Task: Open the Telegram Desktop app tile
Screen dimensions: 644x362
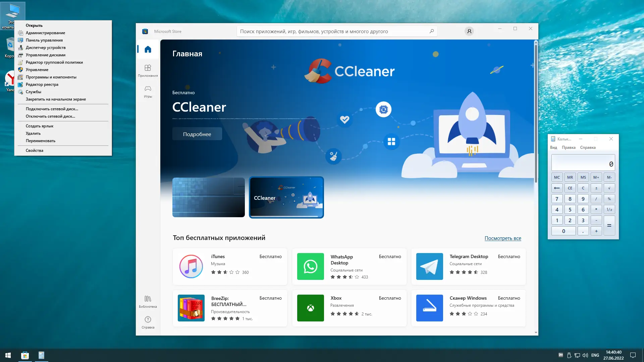Action: point(468,266)
